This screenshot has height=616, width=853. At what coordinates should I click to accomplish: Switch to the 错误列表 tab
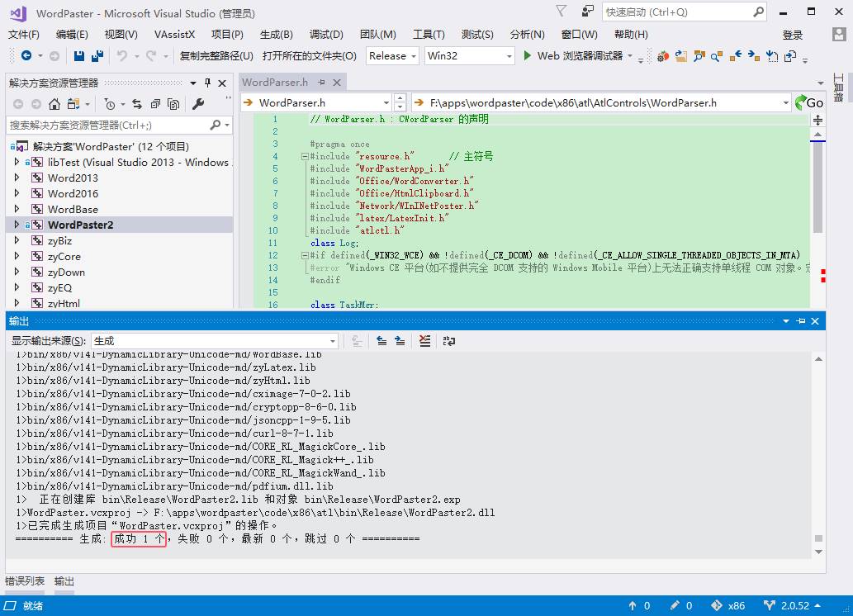click(25, 580)
